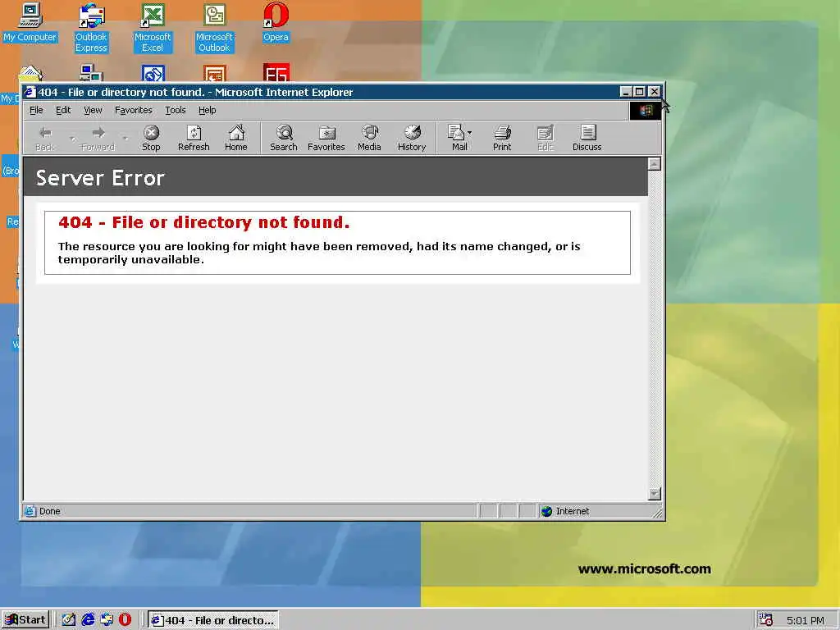Launch Outlook Express from quick launch

tap(107, 620)
